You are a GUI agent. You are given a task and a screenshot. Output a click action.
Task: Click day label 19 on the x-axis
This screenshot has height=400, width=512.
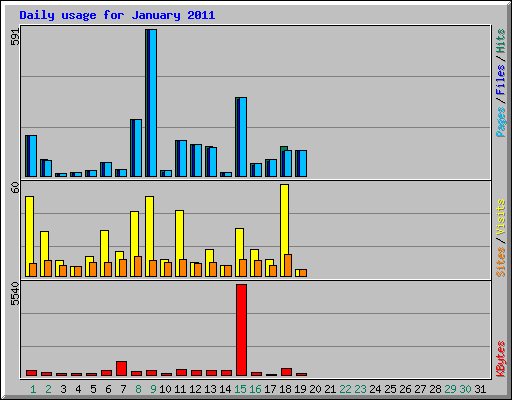[x=300, y=389]
